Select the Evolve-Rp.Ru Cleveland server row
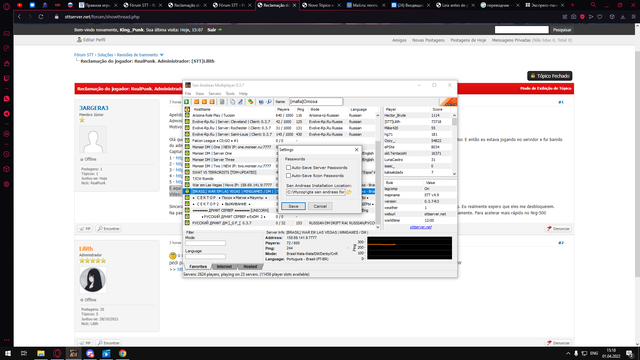Image resolution: width=640 pixels, height=360 pixels. (x=280, y=122)
